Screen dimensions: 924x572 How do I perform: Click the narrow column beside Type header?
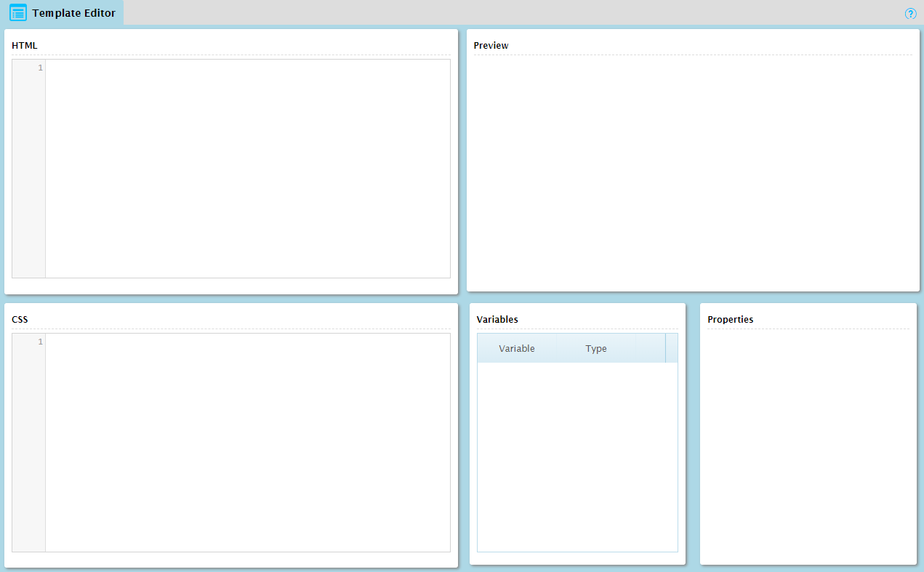(672, 348)
